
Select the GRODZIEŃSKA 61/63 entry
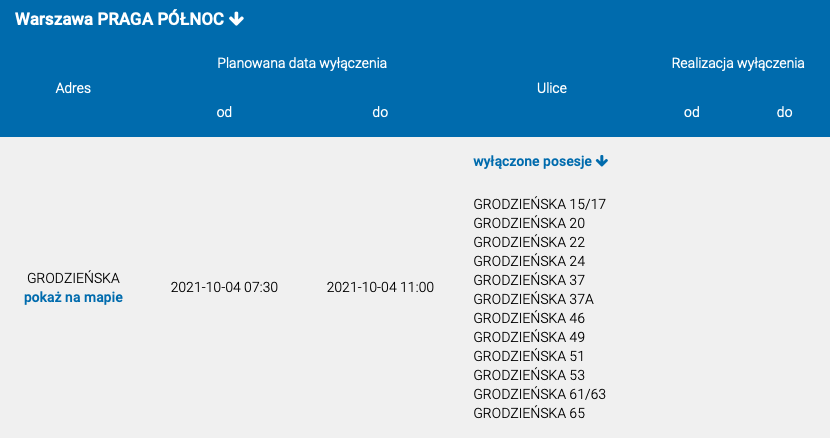pyautogui.click(x=539, y=394)
